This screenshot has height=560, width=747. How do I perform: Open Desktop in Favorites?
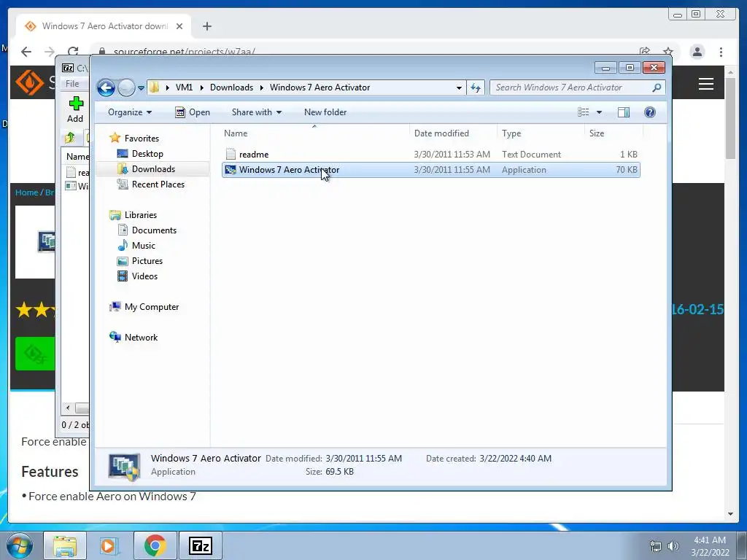pos(147,154)
